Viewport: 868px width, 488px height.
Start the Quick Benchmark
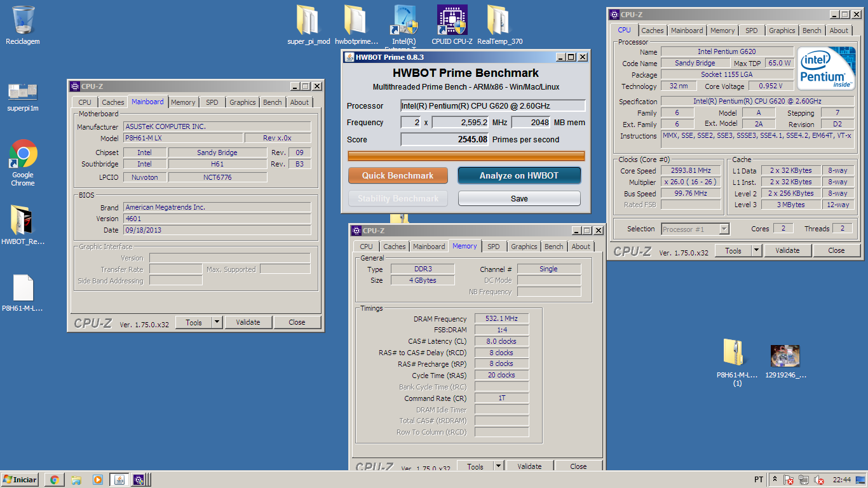(398, 175)
